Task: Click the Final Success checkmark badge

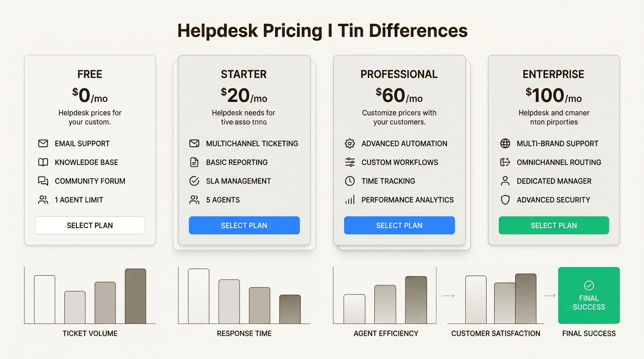Action: [589, 284]
